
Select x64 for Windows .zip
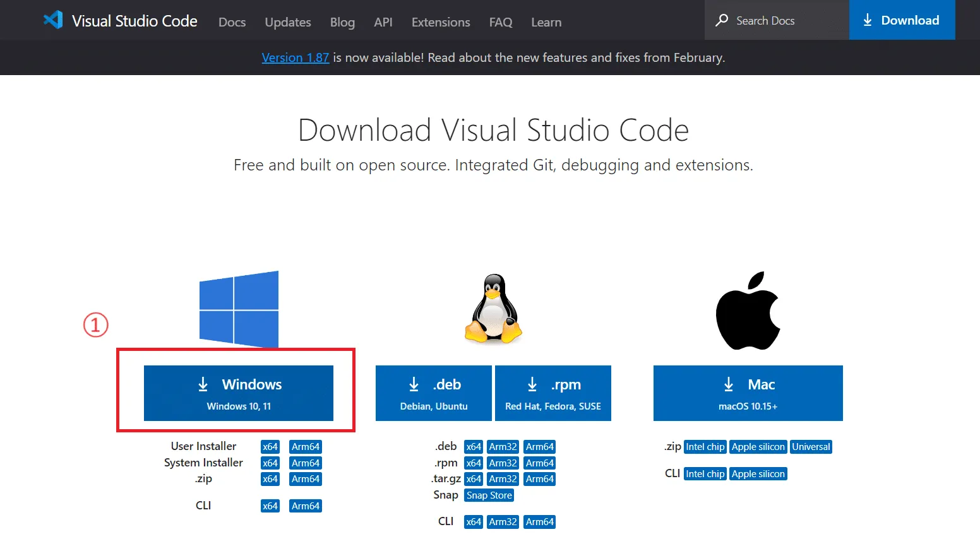270,479
